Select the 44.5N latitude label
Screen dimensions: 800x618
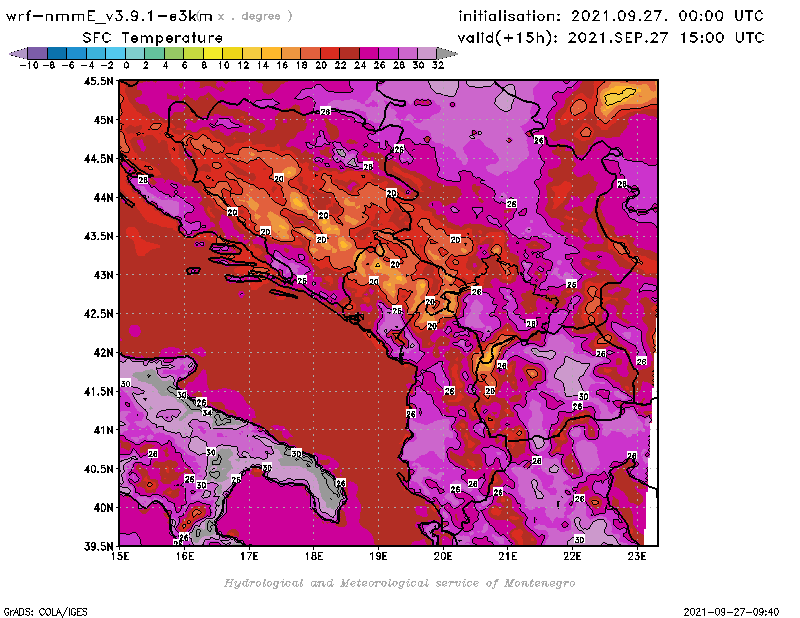(98, 158)
